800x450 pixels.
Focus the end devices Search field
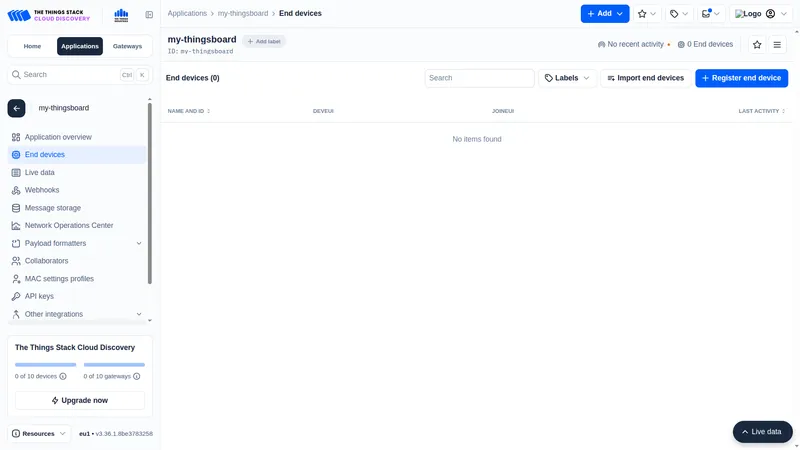[x=479, y=78]
